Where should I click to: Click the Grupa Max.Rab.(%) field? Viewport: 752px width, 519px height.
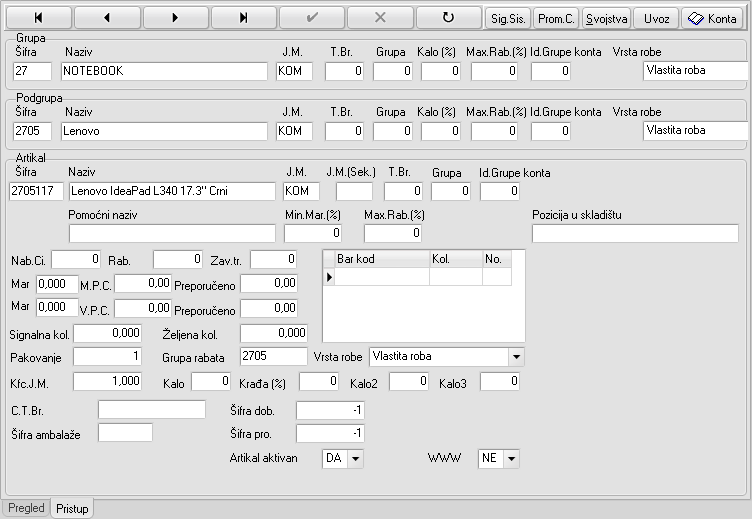click(x=494, y=71)
